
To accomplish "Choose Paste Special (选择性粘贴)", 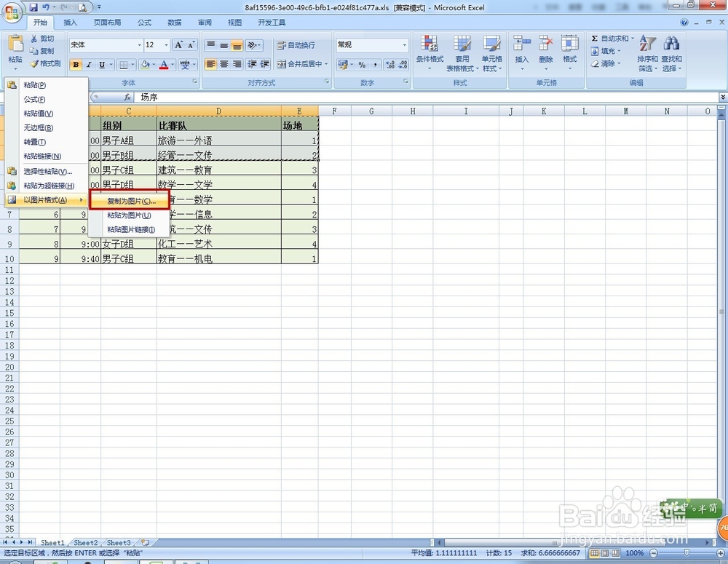I will click(x=47, y=171).
